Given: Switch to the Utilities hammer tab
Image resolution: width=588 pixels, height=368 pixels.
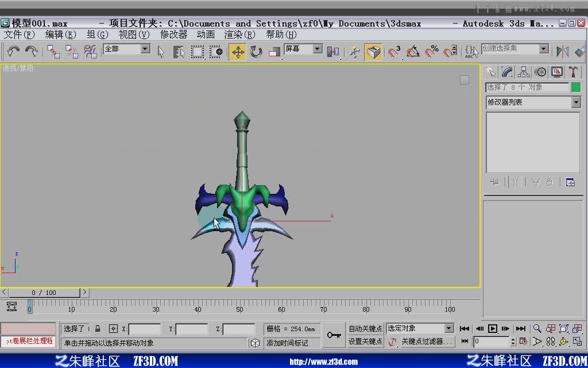Looking at the screenshot, I should [x=574, y=72].
